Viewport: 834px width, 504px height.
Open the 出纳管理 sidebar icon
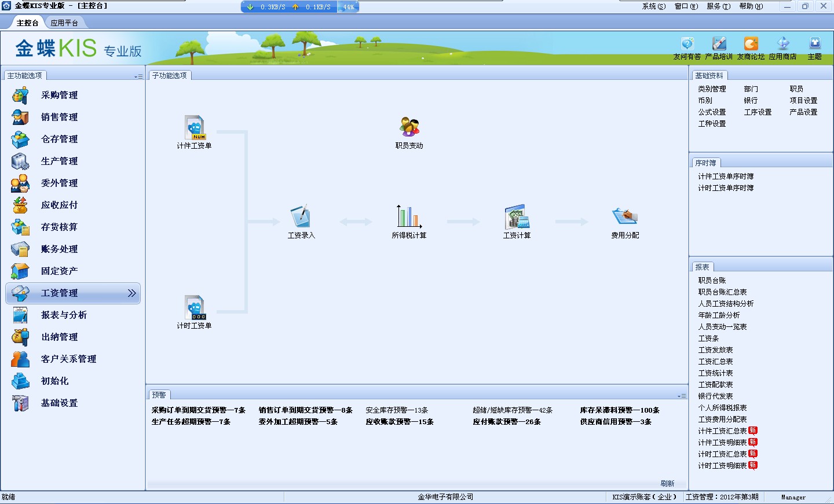click(20, 337)
